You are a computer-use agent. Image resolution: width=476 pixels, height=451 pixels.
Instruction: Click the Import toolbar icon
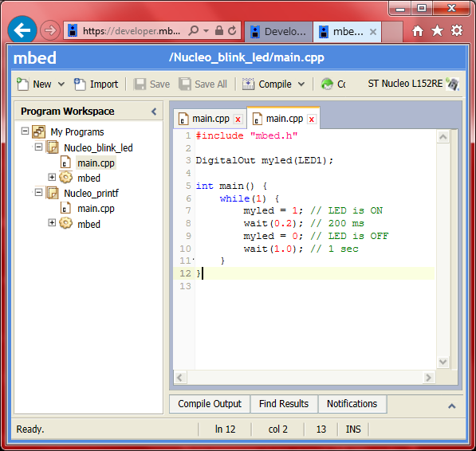pyautogui.click(x=80, y=84)
